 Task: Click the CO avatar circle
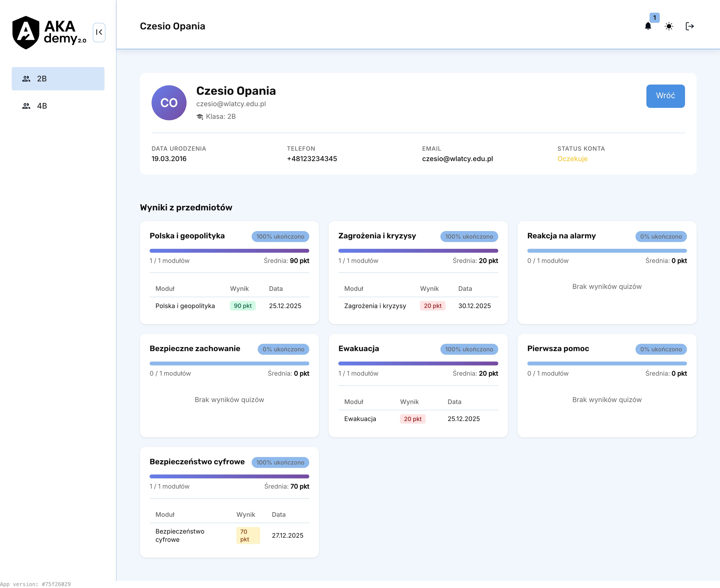pos(169,103)
